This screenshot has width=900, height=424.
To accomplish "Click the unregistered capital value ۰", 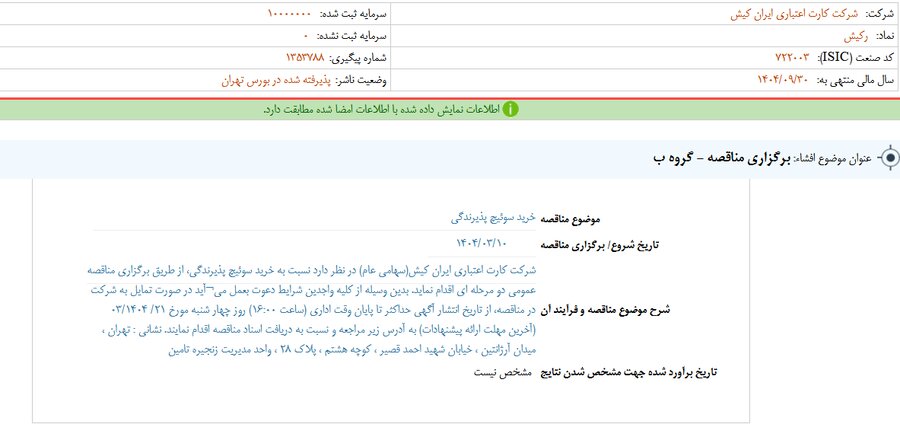I will pyautogui.click(x=306, y=36).
